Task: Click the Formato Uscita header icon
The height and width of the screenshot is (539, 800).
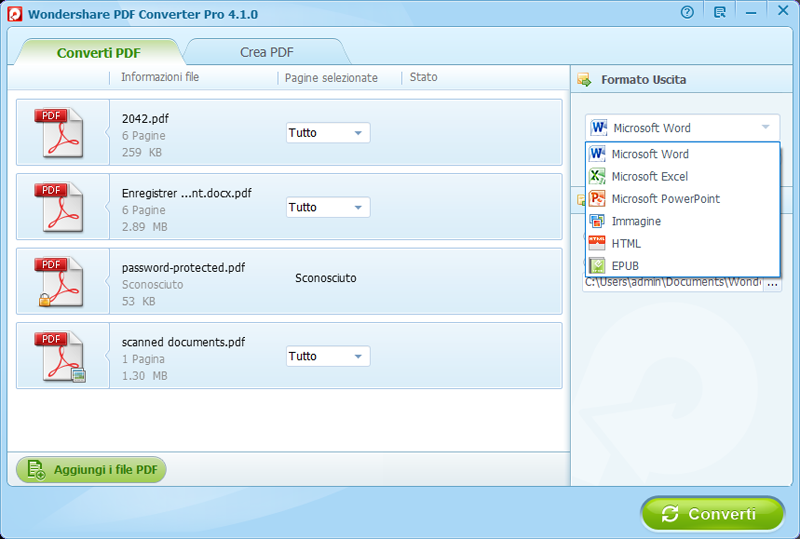Action: (585, 80)
